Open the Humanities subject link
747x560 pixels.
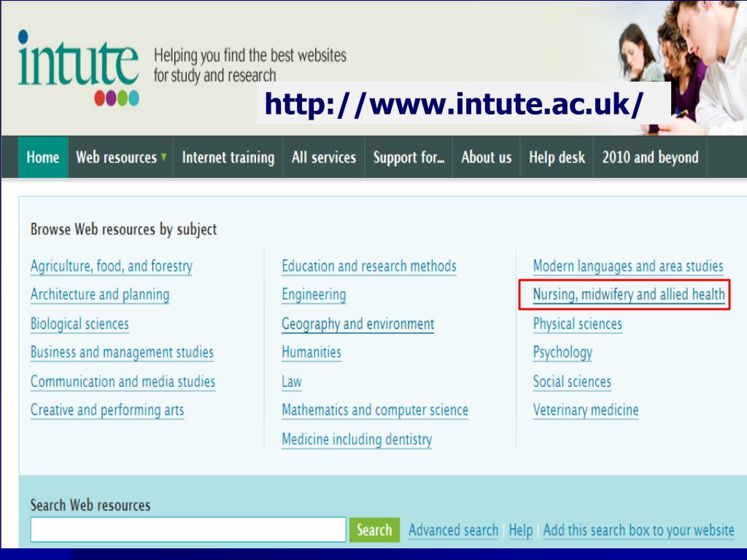311,352
